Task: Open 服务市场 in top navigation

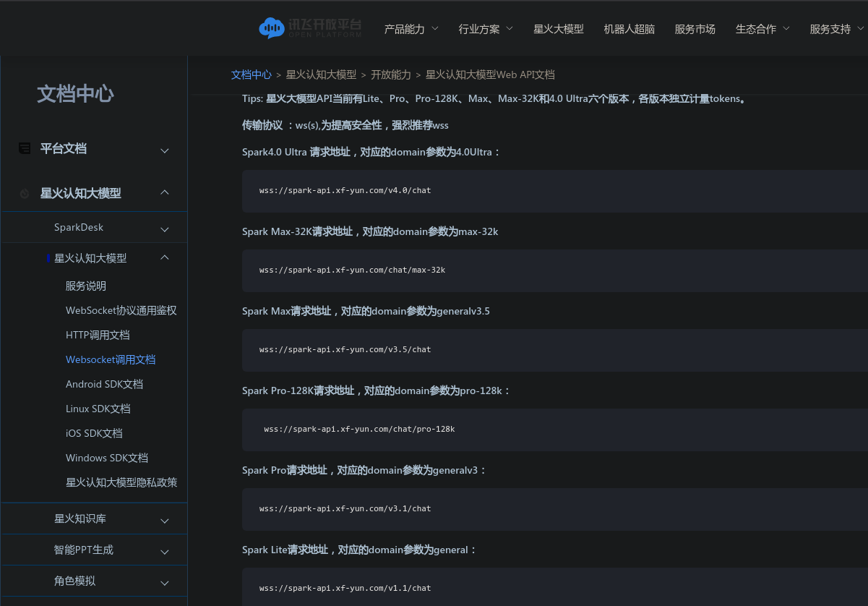Action: [x=695, y=29]
